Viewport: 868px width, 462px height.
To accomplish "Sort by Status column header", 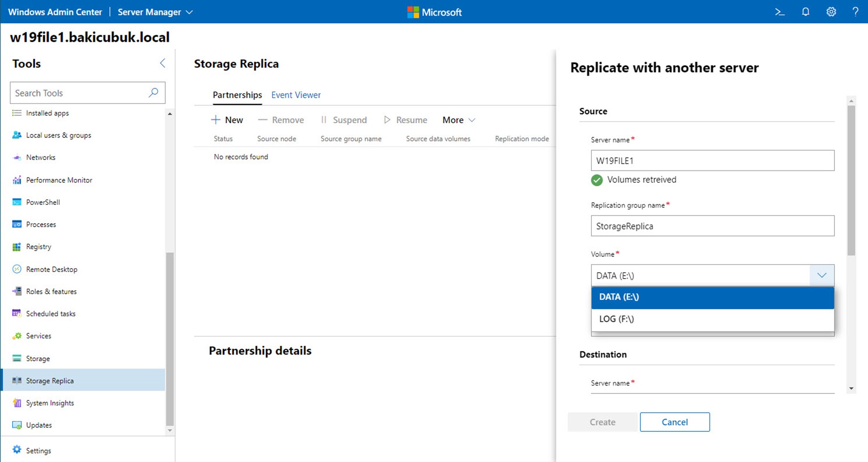I will (223, 139).
